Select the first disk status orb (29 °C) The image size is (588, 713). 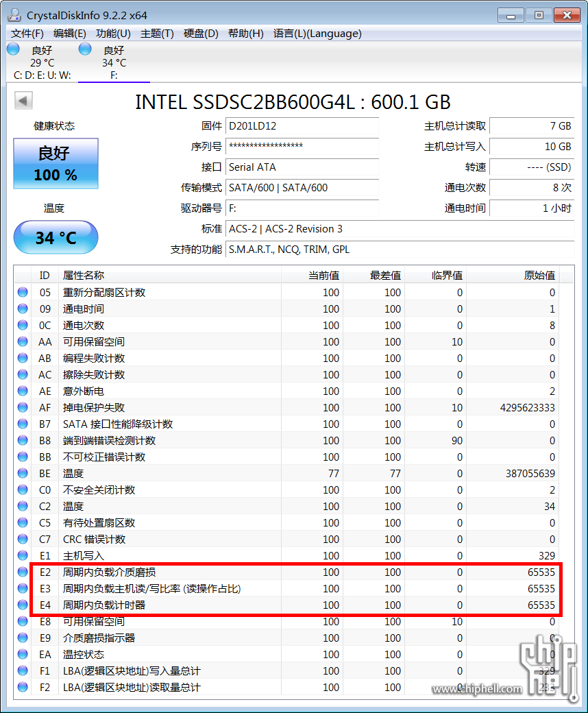coord(13,49)
